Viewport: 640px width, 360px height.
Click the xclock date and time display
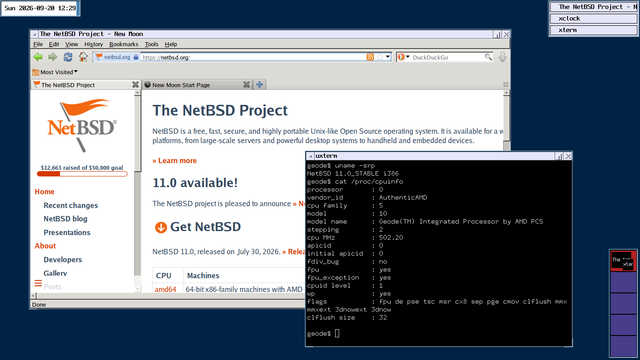pyautogui.click(x=40, y=8)
